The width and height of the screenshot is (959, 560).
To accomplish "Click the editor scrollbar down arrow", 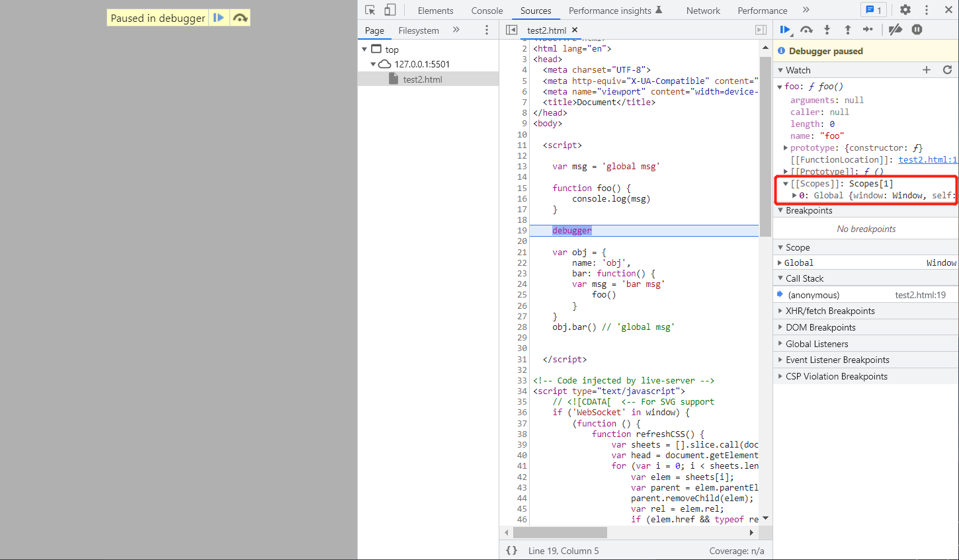I will [x=765, y=518].
